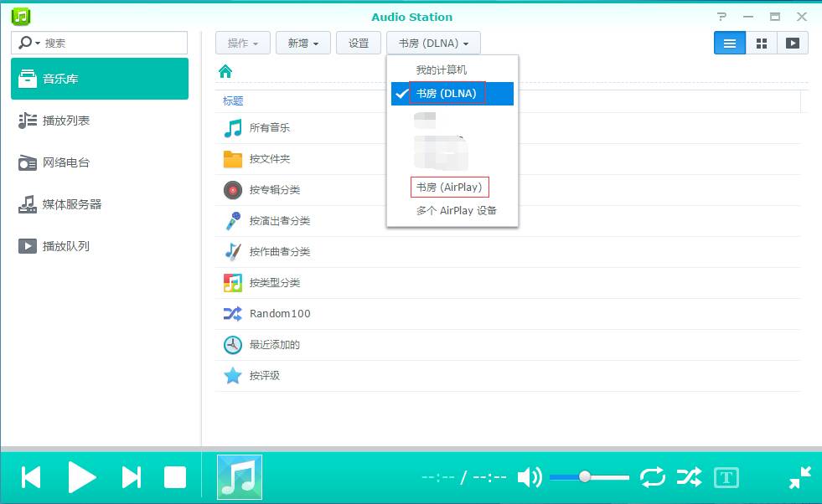This screenshot has width=822, height=504.
Task: Click the song progress bar above controls
Action: (411, 449)
